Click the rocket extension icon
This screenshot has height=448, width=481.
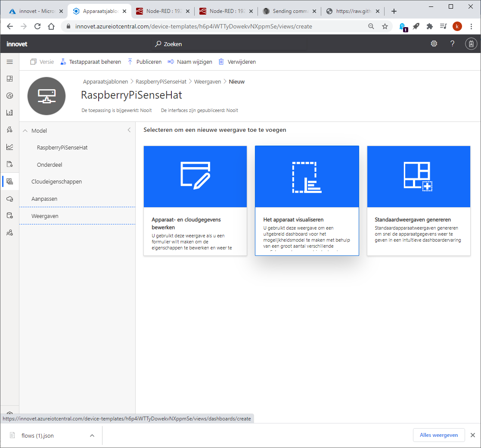(416, 26)
